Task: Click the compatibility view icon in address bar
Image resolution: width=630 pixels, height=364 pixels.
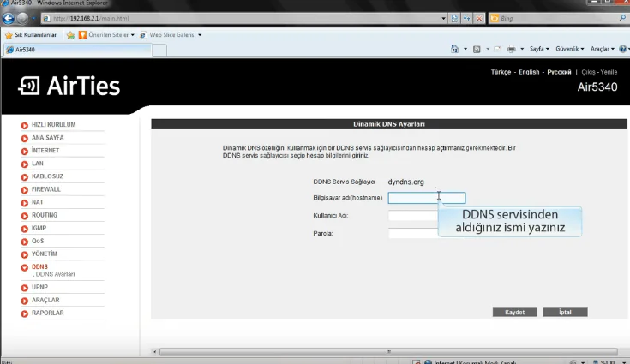Action: (454, 18)
